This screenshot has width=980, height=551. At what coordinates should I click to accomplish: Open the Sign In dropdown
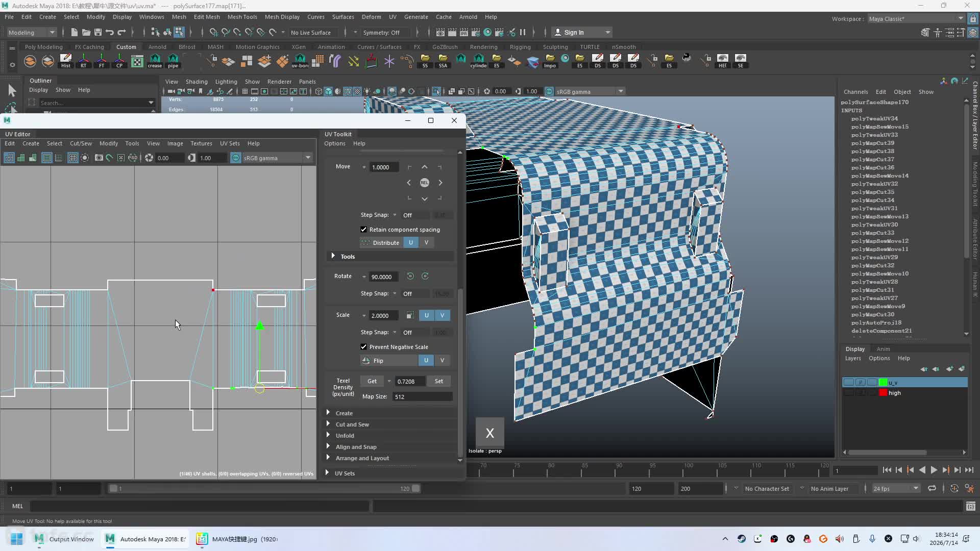pyautogui.click(x=583, y=32)
